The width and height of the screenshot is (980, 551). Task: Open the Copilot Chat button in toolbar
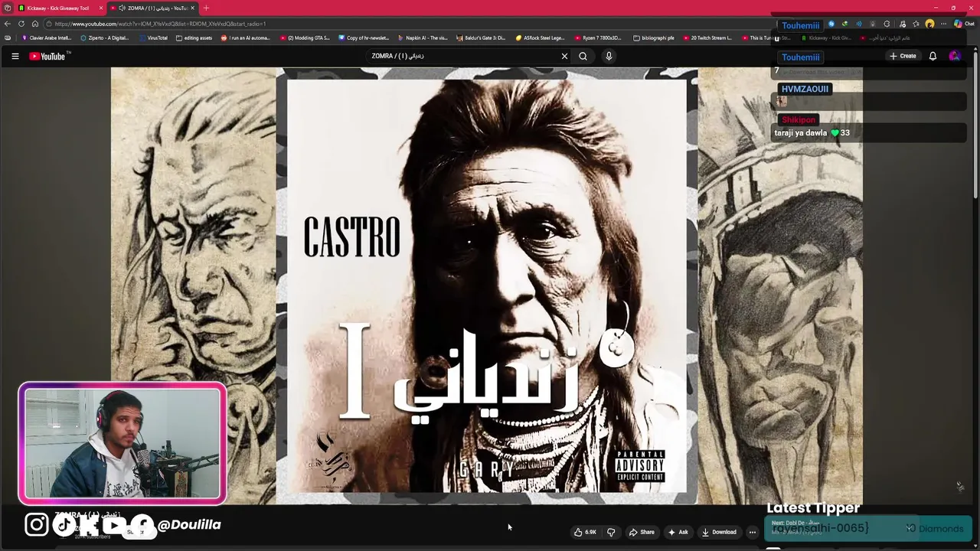point(964,24)
